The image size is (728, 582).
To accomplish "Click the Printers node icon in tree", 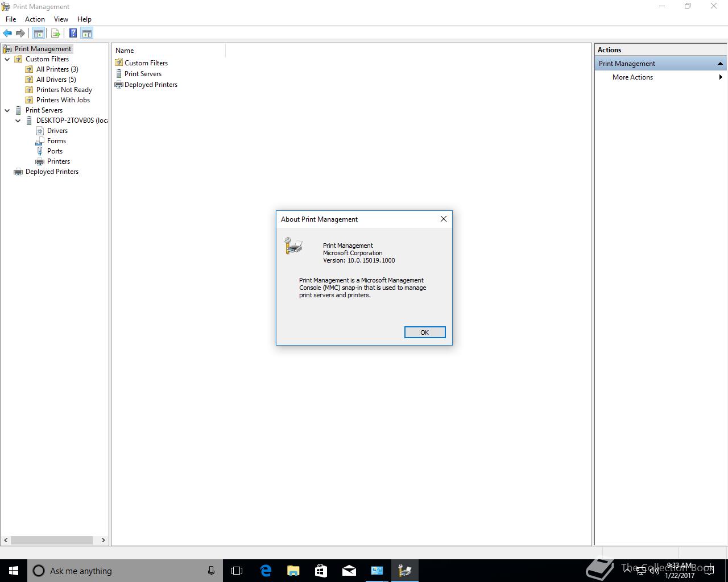I will click(40, 161).
